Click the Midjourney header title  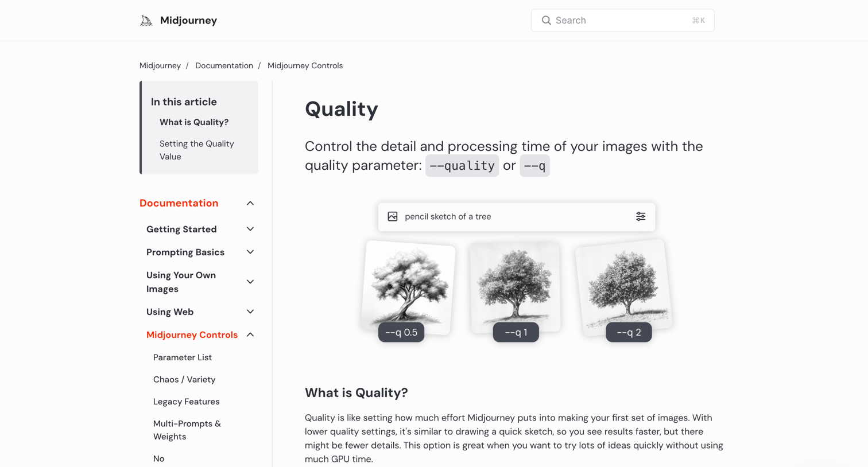coord(188,21)
